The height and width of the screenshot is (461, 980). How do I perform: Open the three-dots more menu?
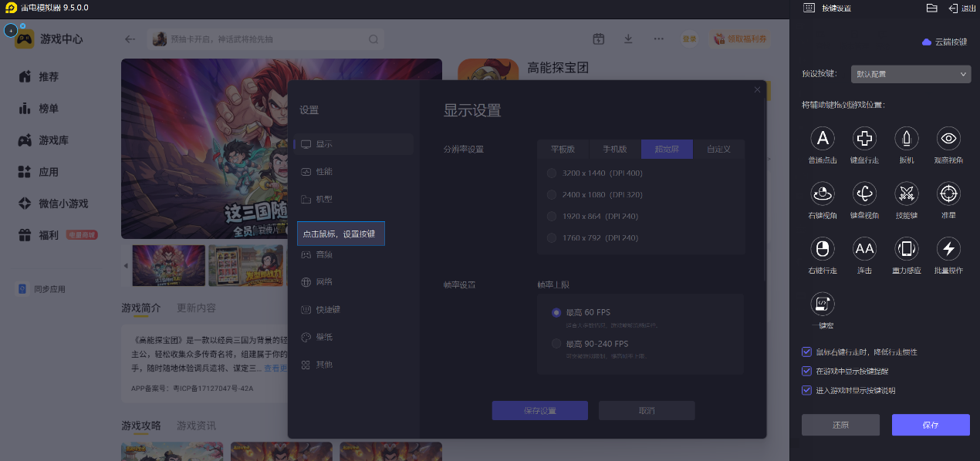tap(658, 39)
